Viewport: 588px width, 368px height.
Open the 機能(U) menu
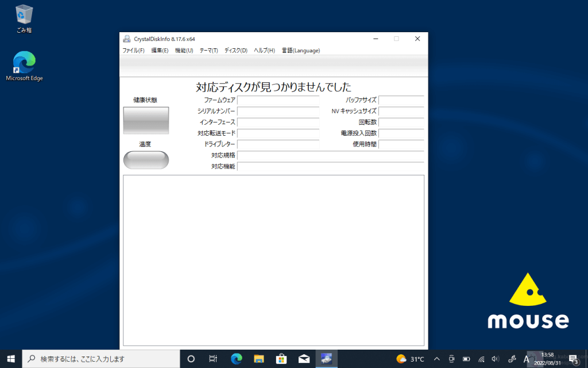pos(184,51)
